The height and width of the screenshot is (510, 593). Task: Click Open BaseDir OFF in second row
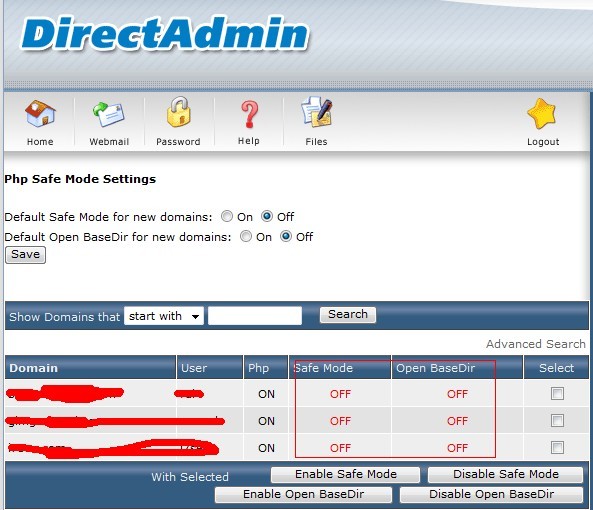pos(457,421)
